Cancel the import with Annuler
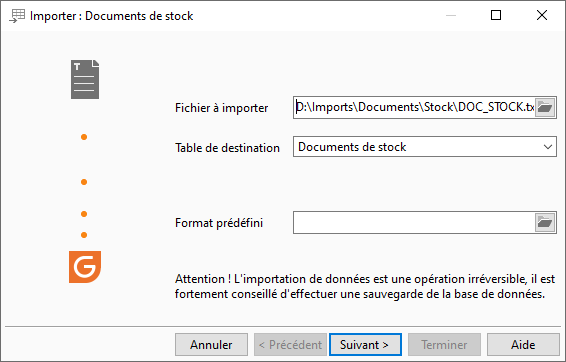Viewport: 566px width, 362px height. point(211,345)
